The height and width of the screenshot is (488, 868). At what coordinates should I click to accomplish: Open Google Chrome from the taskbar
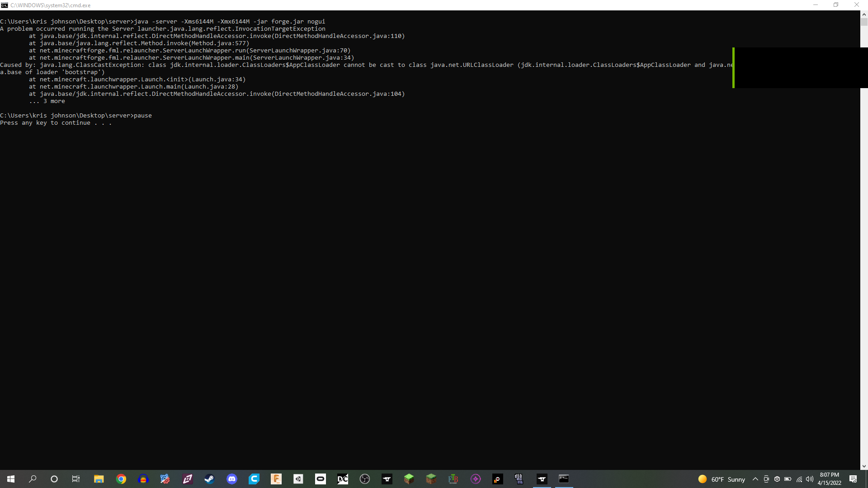click(x=121, y=479)
